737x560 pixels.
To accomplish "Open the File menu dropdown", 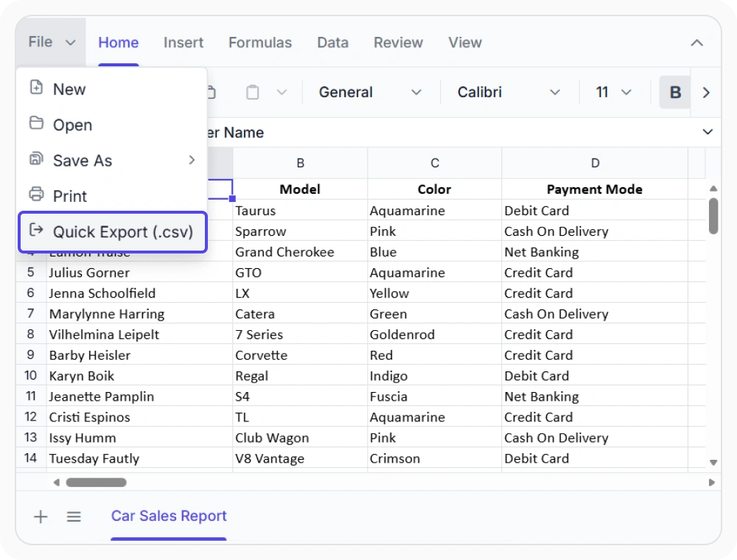I will click(52, 42).
